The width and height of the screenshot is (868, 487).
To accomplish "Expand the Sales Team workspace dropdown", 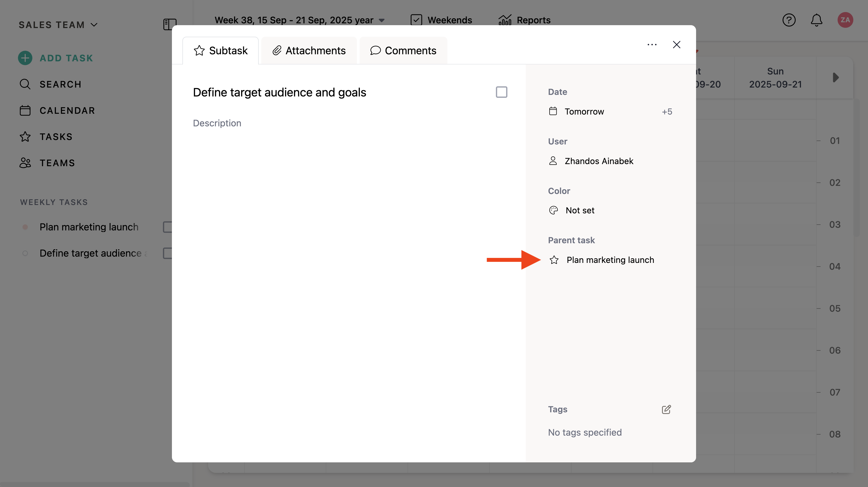I will (58, 25).
